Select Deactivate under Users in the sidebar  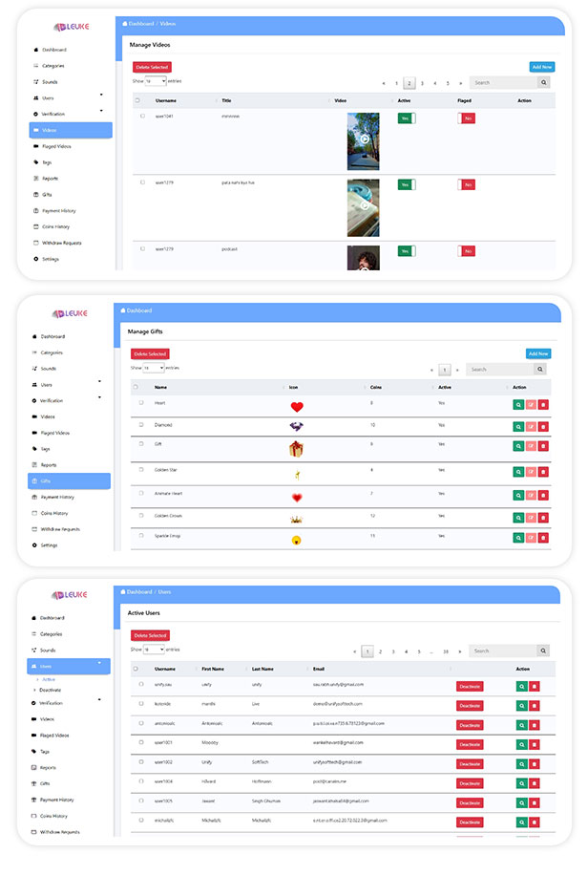click(x=50, y=689)
